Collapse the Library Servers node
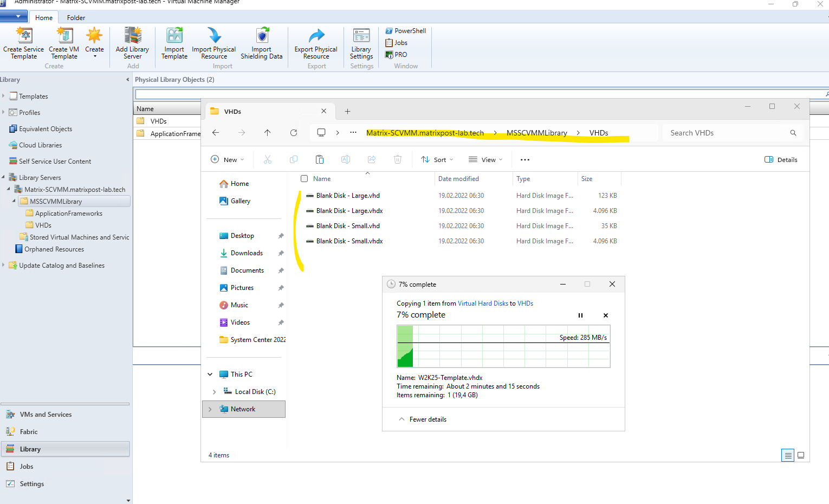Viewport: 829px width, 504px height. pyautogui.click(x=3, y=177)
